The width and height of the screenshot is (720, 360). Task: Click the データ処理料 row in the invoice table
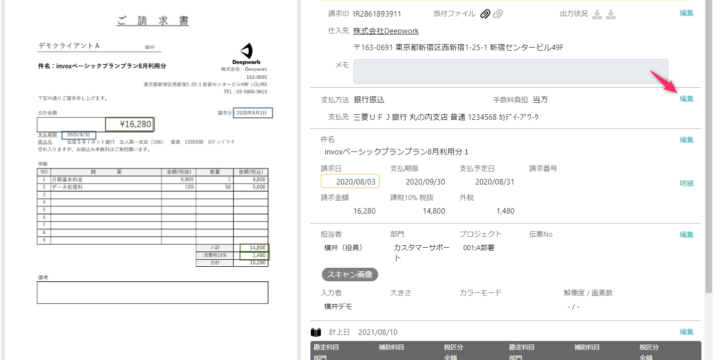[152, 187]
